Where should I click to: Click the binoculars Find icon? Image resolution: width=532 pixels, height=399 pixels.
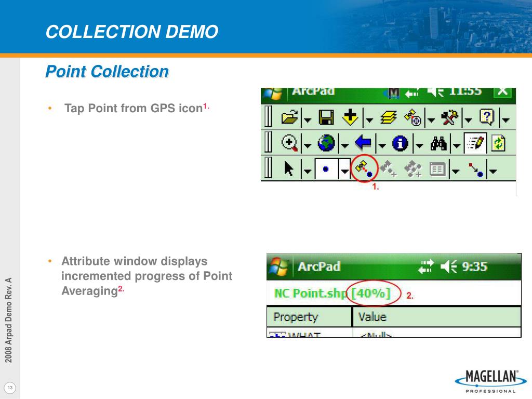click(x=438, y=143)
